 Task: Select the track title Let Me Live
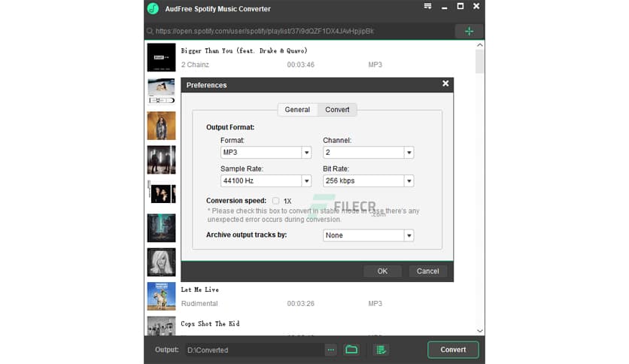[x=200, y=290]
